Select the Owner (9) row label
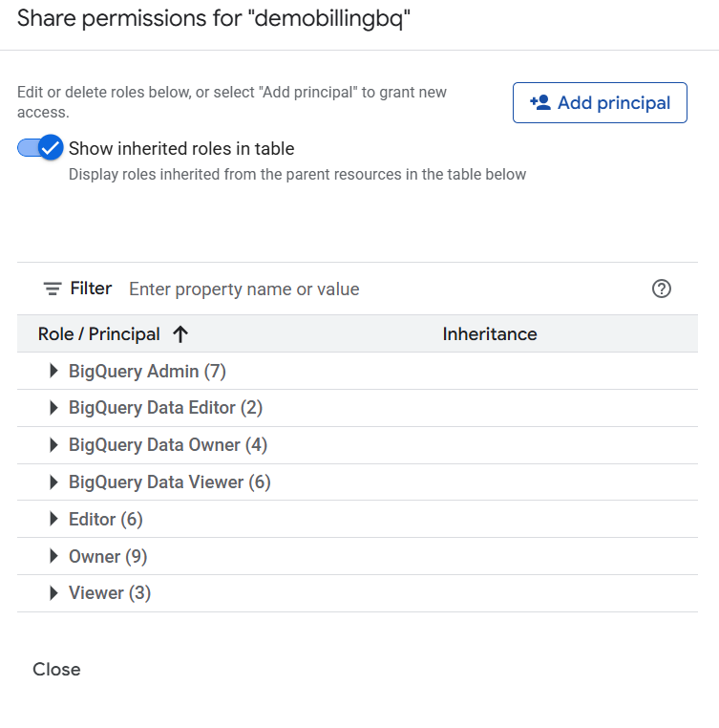The height and width of the screenshot is (728, 719). tap(108, 556)
